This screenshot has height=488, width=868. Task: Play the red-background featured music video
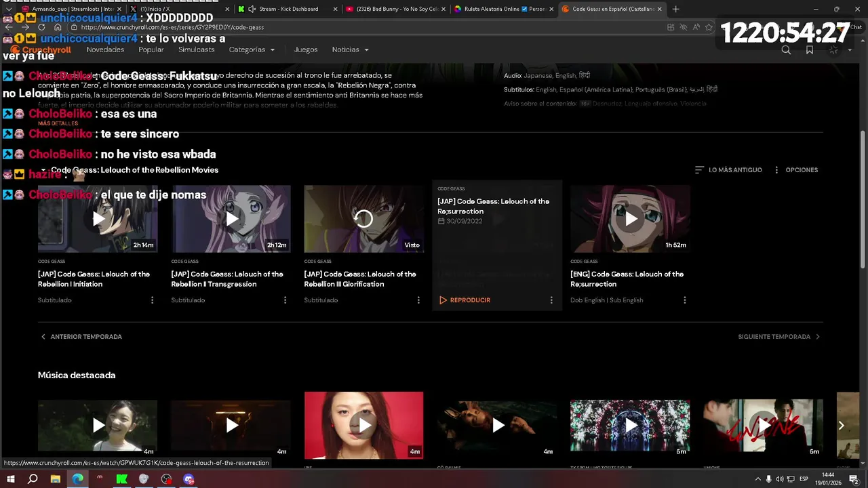(x=363, y=425)
